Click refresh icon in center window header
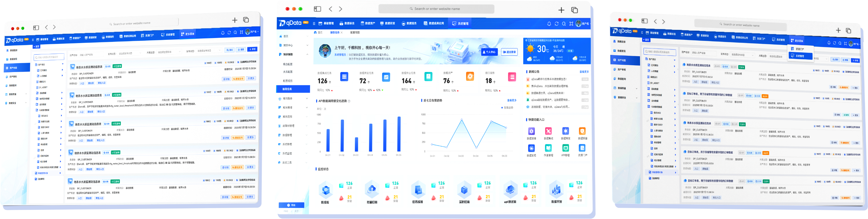The height and width of the screenshot is (219, 868). click(556, 24)
